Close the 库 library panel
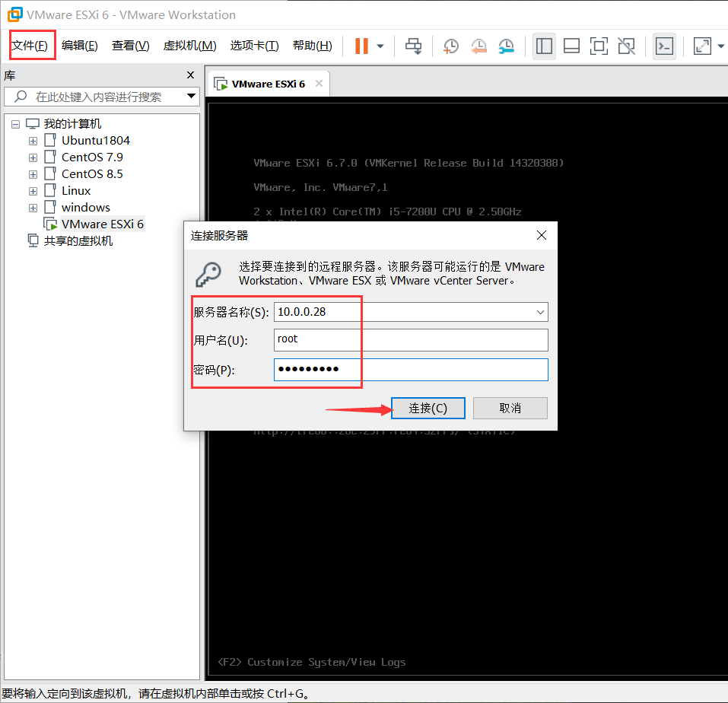The height and width of the screenshot is (703, 728). pyautogui.click(x=190, y=75)
